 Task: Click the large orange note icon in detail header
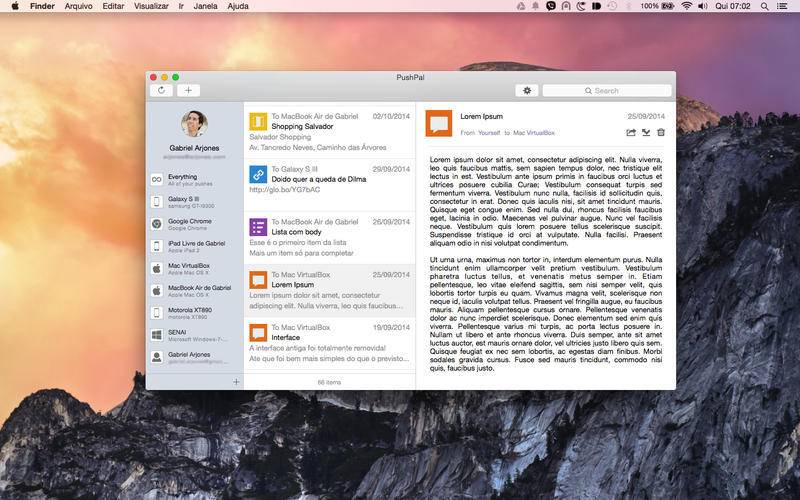(439, 123)
